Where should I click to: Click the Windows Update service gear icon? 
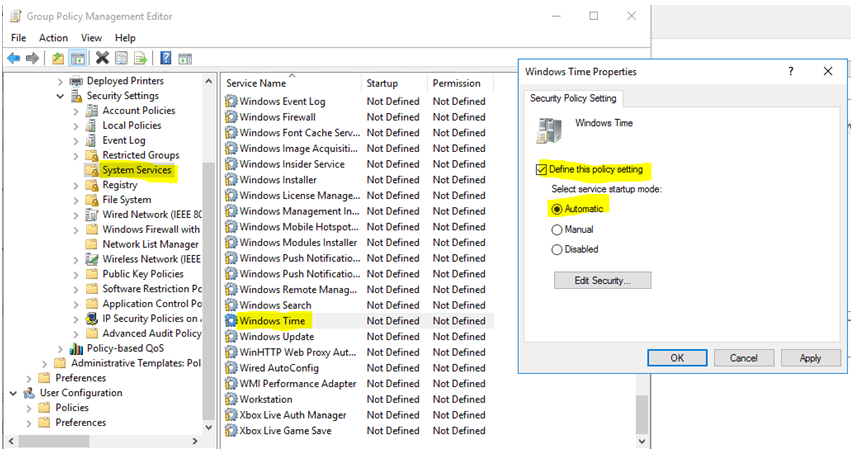[x=231, y=337]
